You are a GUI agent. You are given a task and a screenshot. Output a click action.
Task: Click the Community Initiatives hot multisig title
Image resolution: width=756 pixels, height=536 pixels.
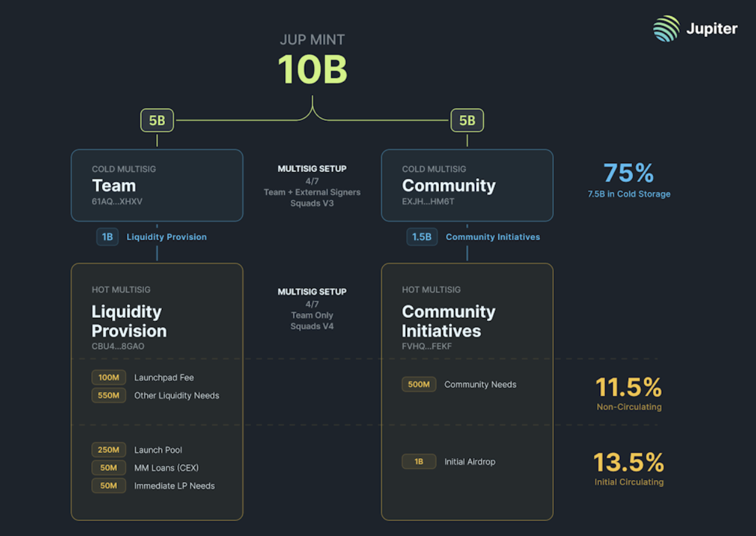449,321
